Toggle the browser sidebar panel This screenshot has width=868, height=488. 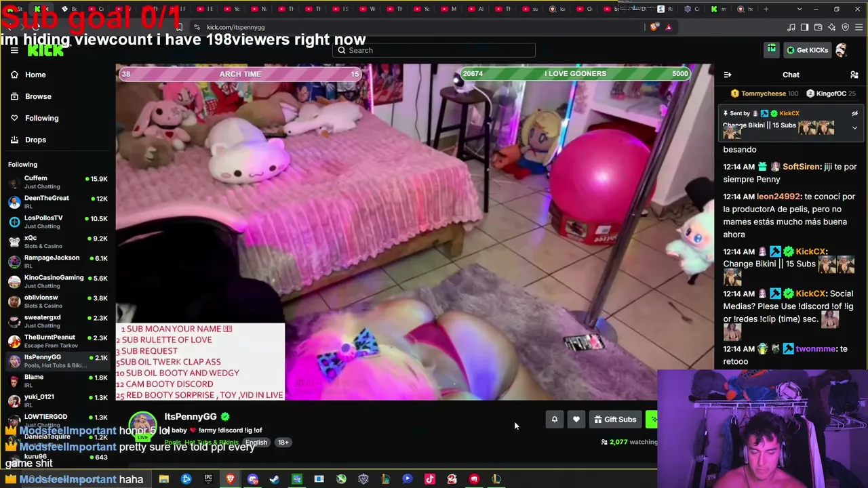click(804, 27)
